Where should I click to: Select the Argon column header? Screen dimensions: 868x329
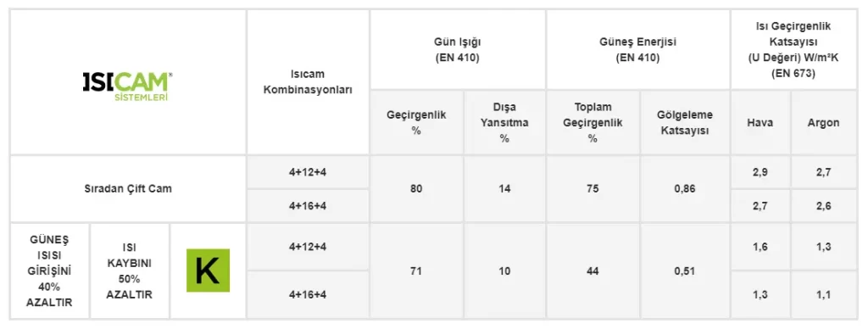824,122
